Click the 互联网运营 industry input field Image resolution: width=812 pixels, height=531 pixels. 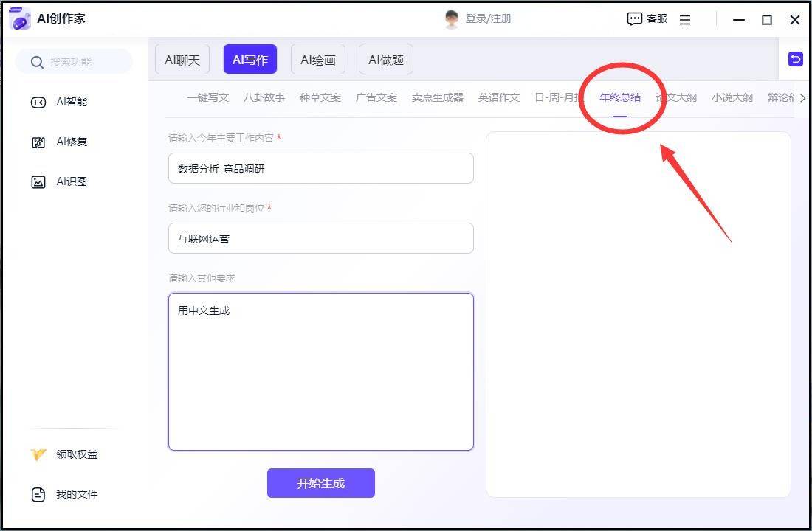(x=320, y=238)
